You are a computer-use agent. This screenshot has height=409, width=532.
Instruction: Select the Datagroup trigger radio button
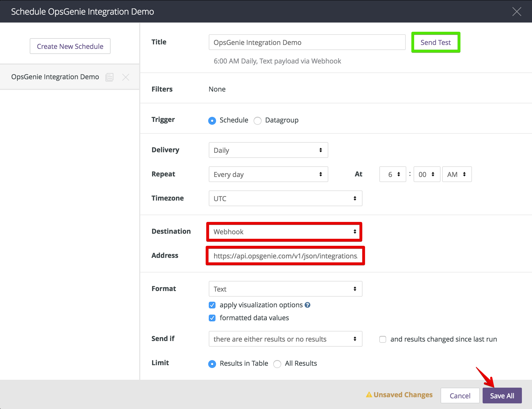(x=258, y=121)
